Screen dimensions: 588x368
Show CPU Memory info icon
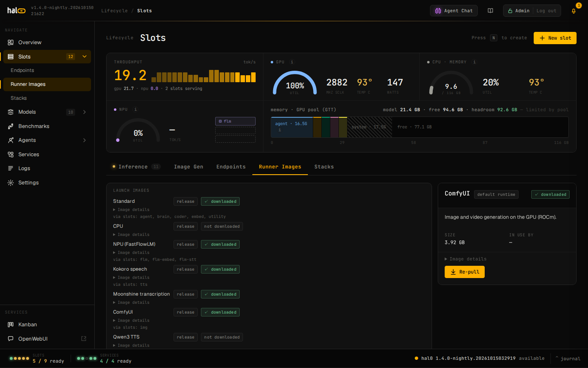(x=474, y=62)
